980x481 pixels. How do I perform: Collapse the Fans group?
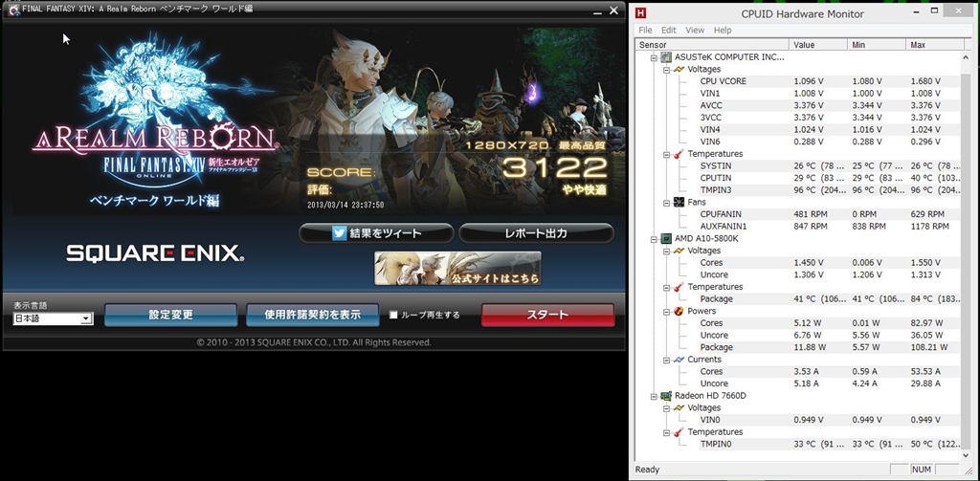click(667, 203)
